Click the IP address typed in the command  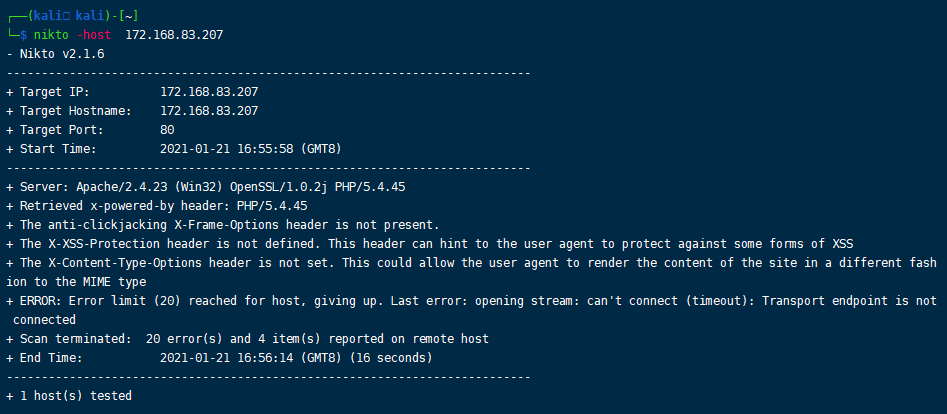tap(174, 35)
